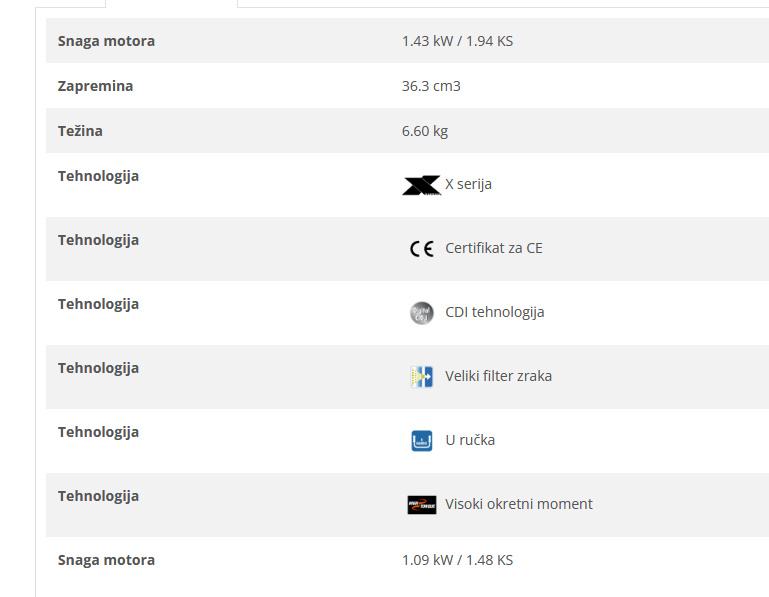Click the "Visoki okretni moment" text
Image resolution: width=769 pixels, height=597 pixels.
519,504
